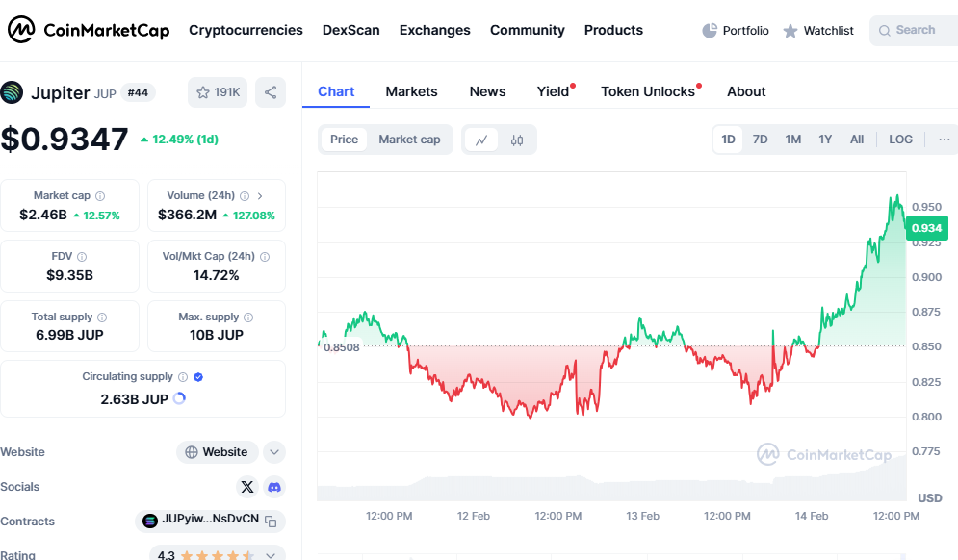
Task: Copy the JUP contract address
Action: pos(271,522)
